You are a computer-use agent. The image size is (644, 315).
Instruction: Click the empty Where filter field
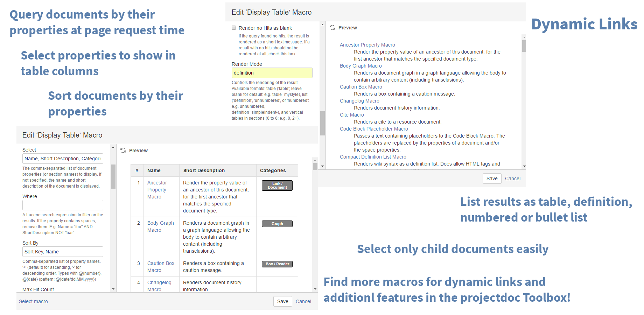click(x=63, y=205)
